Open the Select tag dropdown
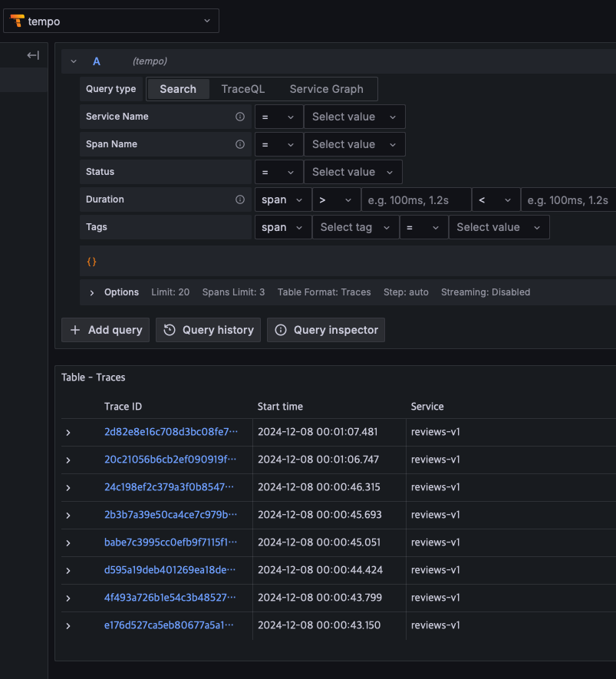This screenshot has height=679, width=616. pos(355,227)
